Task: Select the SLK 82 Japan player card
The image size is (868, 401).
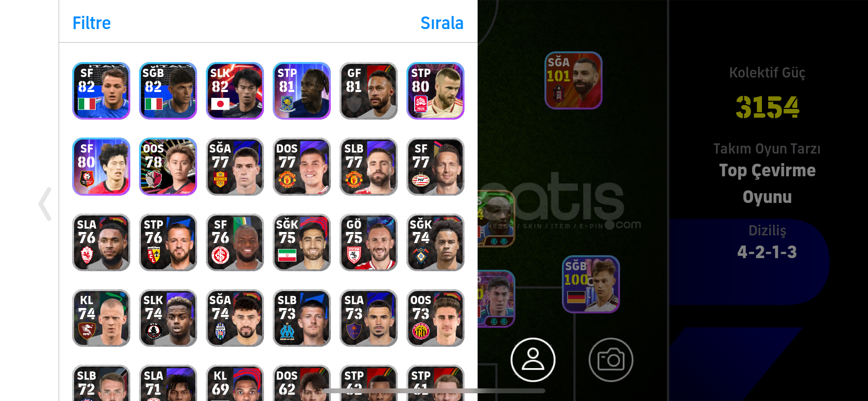Action: click(x=235, y=91)
